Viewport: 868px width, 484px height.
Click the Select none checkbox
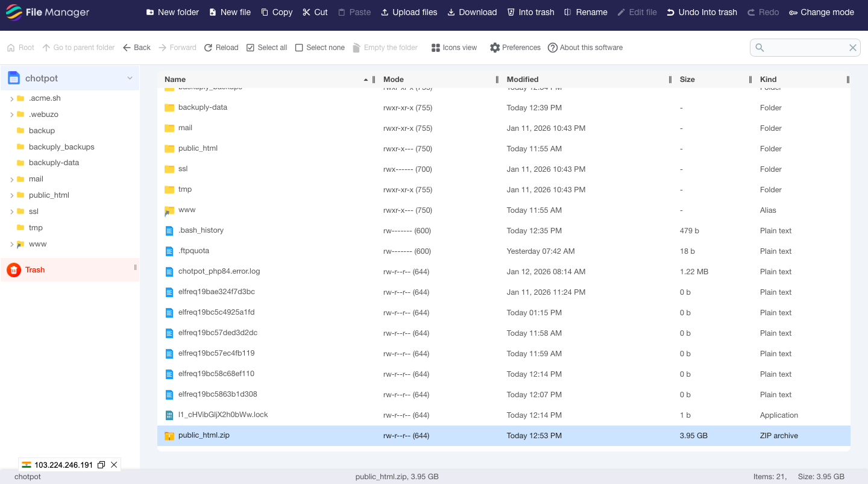pyautogui.click(x=299, y=48)
